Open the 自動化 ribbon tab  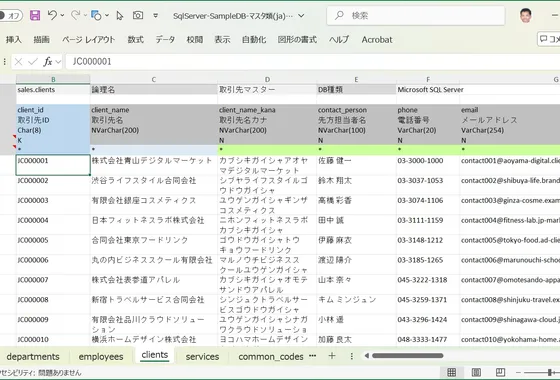tap(254, 40)
